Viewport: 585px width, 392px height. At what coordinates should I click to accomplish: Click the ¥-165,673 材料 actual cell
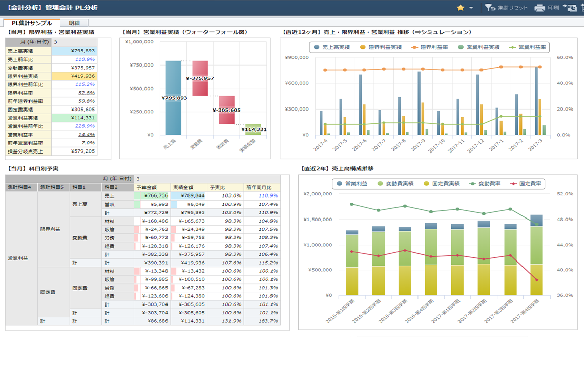click(x=189, y=221)
